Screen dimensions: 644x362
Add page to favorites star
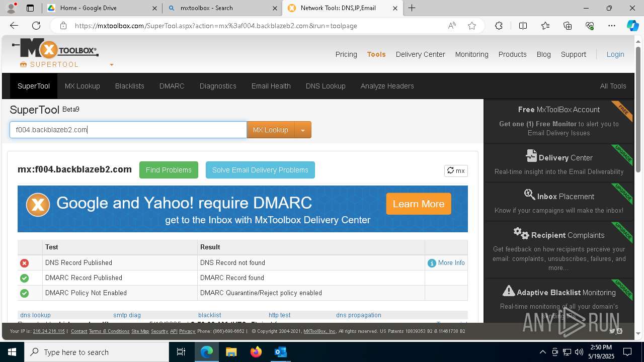pos(472,26)
